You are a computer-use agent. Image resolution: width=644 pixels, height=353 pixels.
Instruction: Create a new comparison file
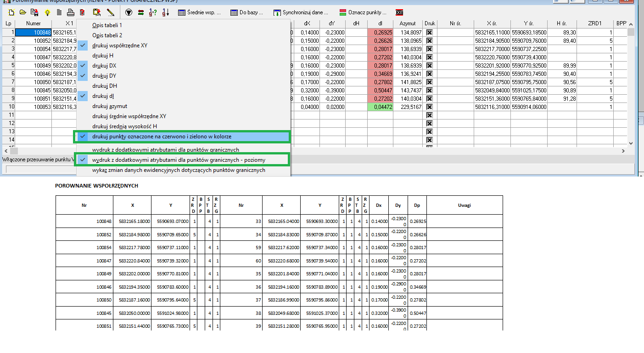click(11, 12)
